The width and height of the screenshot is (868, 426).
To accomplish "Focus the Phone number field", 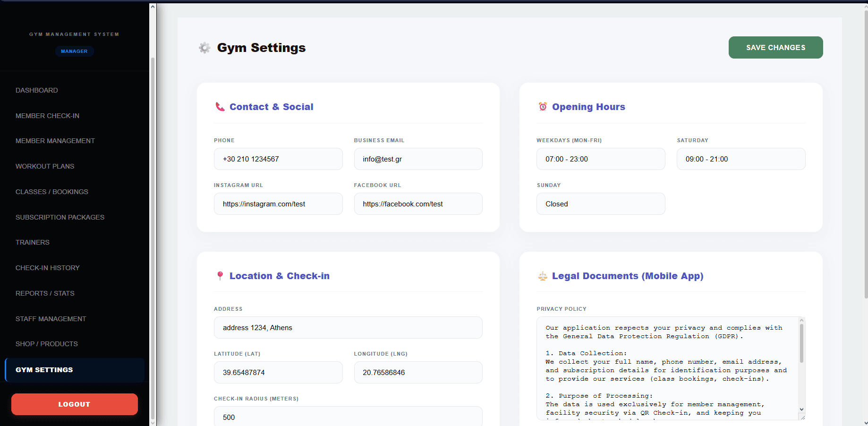I will coord(278,159).
